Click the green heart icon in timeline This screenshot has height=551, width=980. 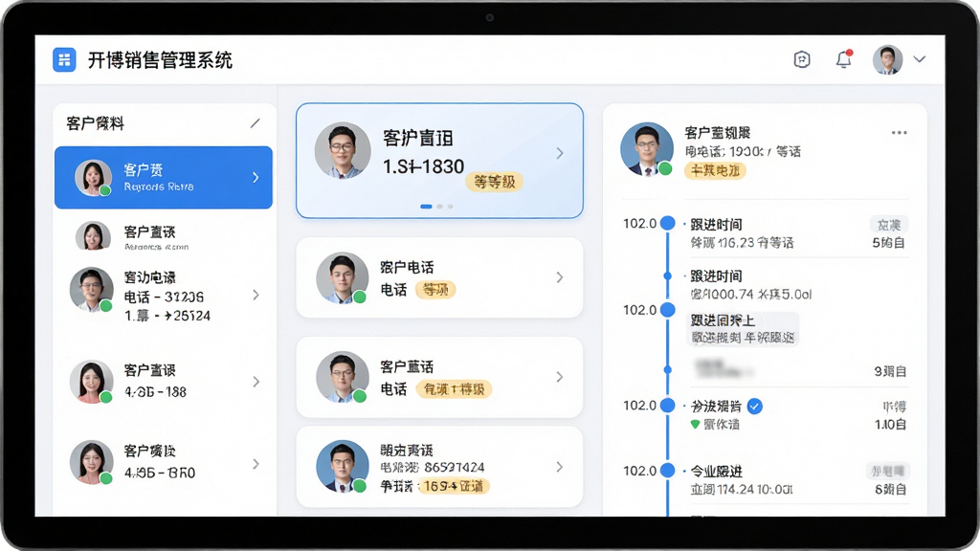pyautogui.click(x=695, y=424)
